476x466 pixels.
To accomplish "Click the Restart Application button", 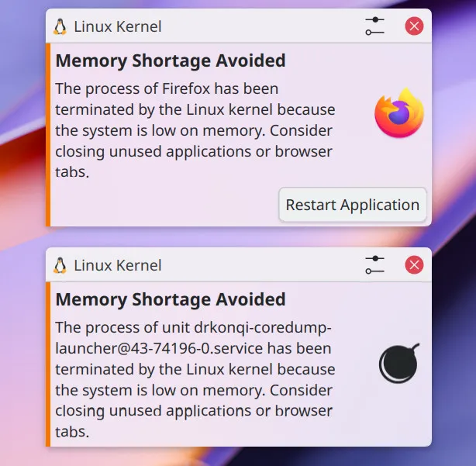I will 352,205.
